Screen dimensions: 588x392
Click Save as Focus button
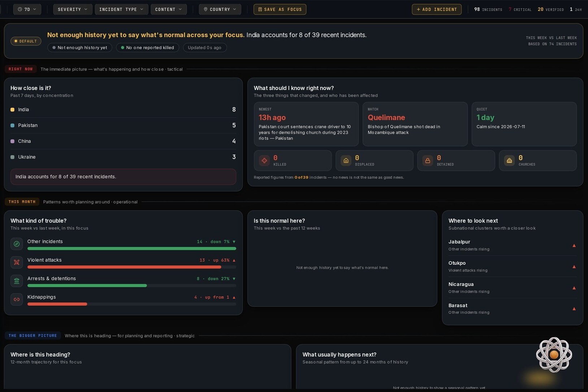coord(280,9)
